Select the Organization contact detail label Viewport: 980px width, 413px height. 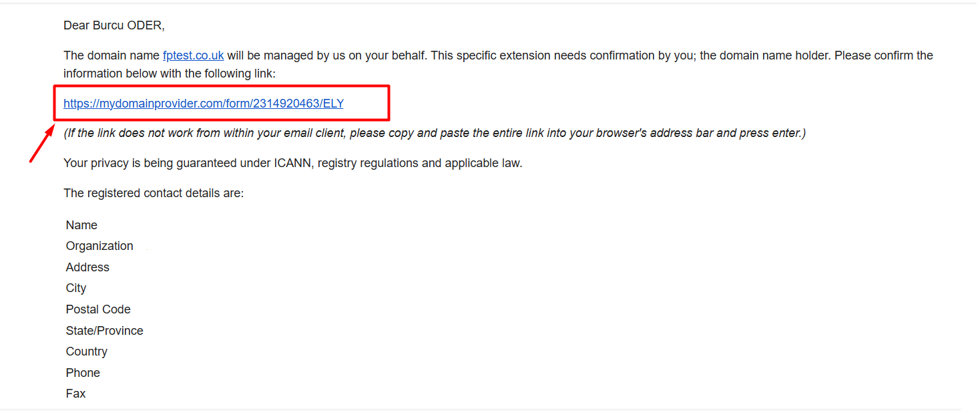(99, 246)
